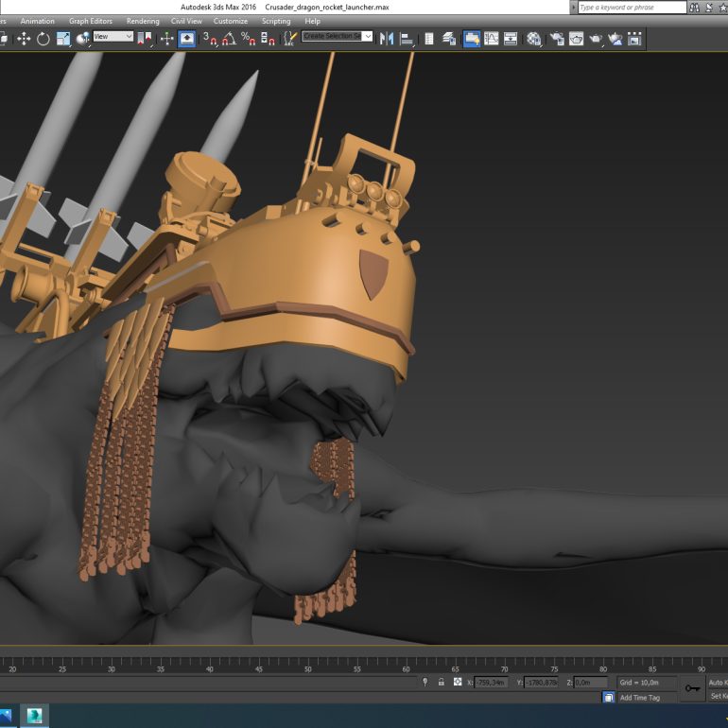This screenshot has height=728, width=728.
Task: Click the Set Keys key icon
Action: (692, 688)
